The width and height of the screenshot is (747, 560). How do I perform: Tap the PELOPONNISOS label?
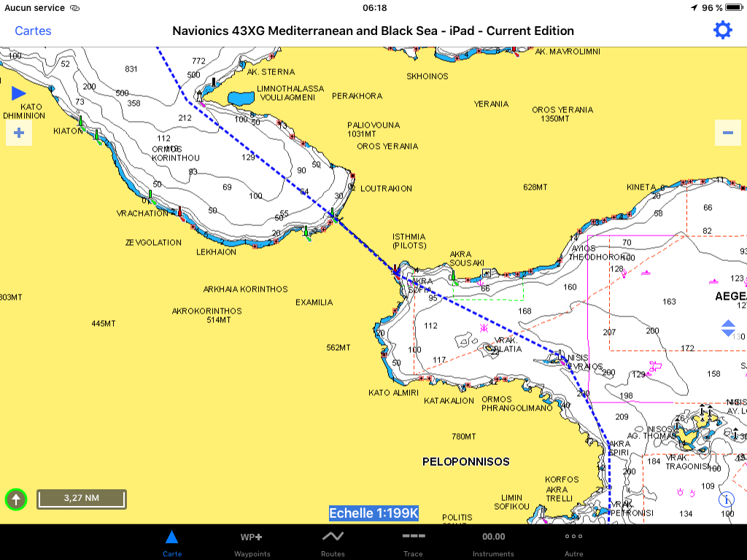point(466,462)
